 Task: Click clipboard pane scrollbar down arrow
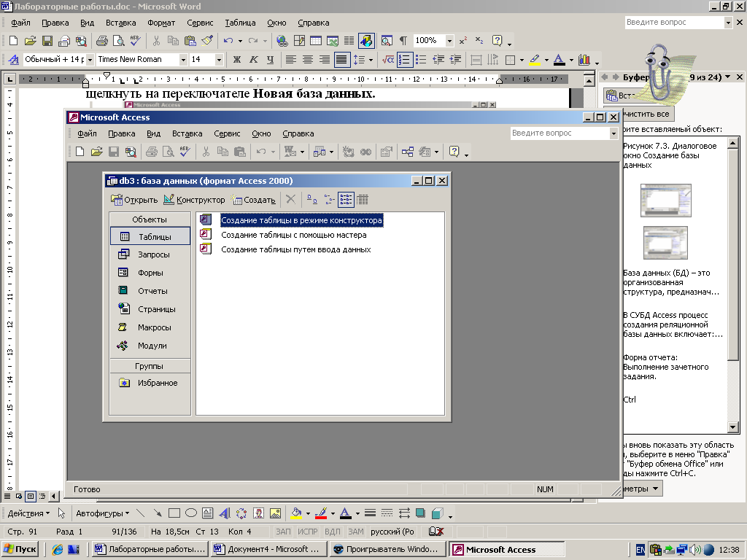coord(734,427)
